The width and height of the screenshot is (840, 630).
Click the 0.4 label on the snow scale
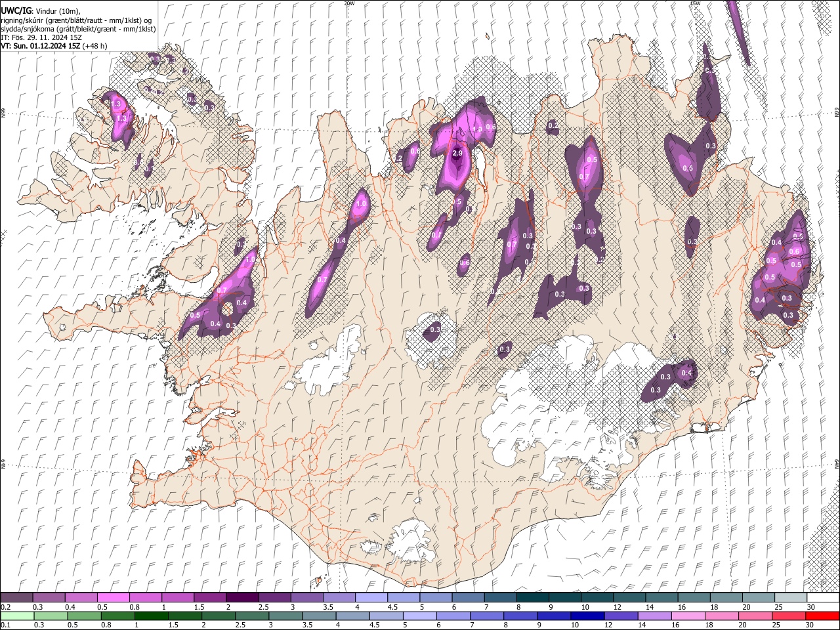point(70,607)
